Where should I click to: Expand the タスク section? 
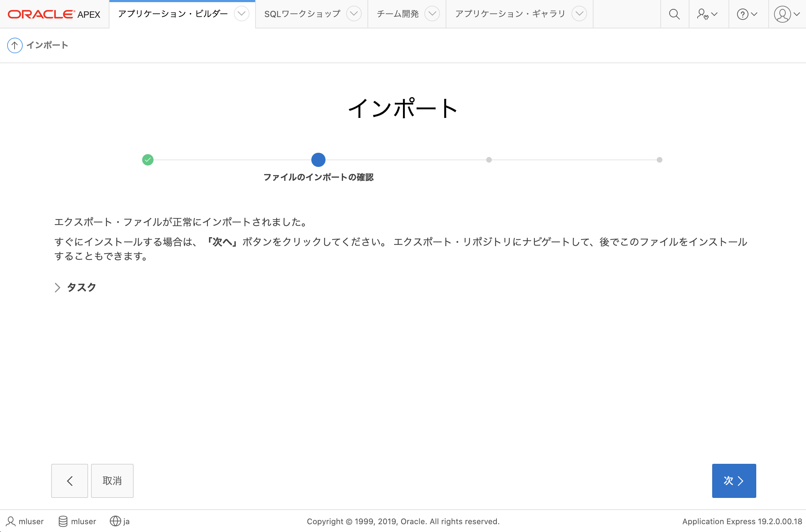[x=75, y=287]
